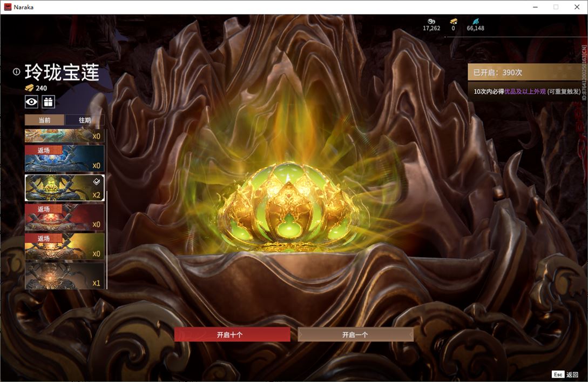Select the brown treasure thumbnail marked x1

pos(64,276)
